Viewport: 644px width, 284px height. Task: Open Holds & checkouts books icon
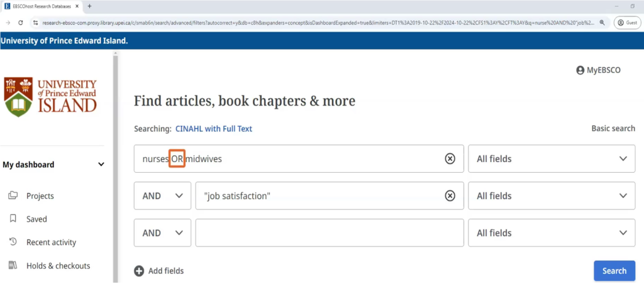point(13,266)
